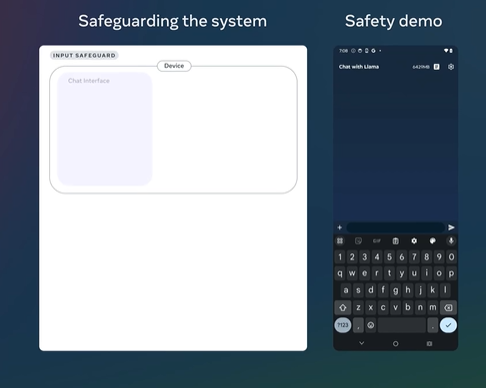
Task: Tap the period key
Action: [433, 325]
